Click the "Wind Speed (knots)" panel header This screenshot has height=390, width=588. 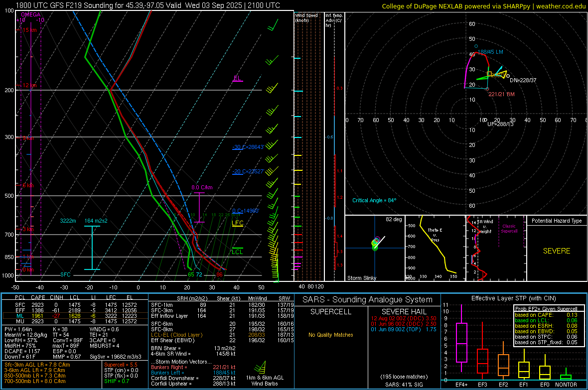tap(306, 17)
